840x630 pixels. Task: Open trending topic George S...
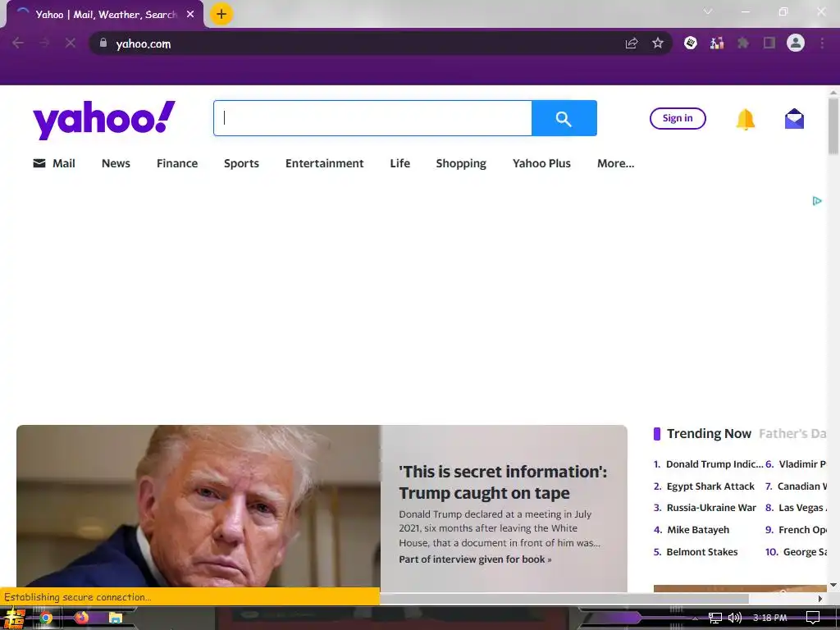(805, 552)
